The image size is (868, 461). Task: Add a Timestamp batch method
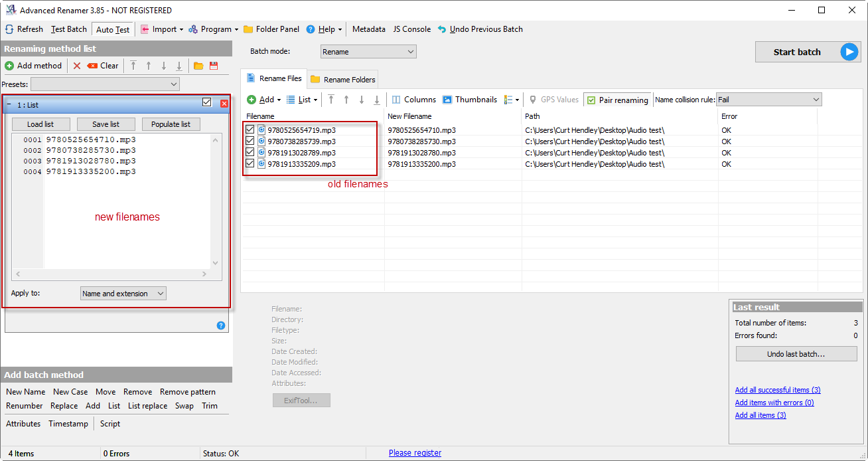(x=68, y=424)
